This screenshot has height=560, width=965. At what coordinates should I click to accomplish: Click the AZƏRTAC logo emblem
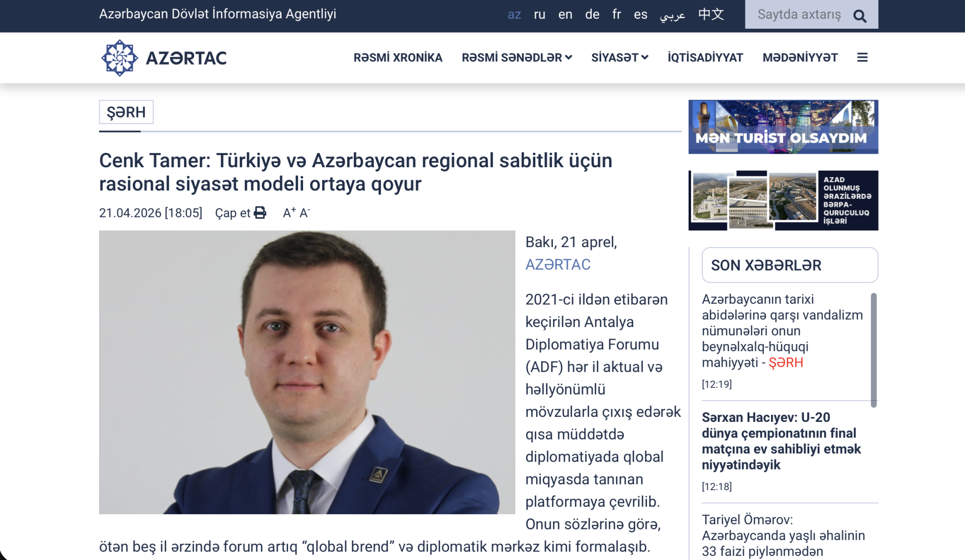coord(120,58)
